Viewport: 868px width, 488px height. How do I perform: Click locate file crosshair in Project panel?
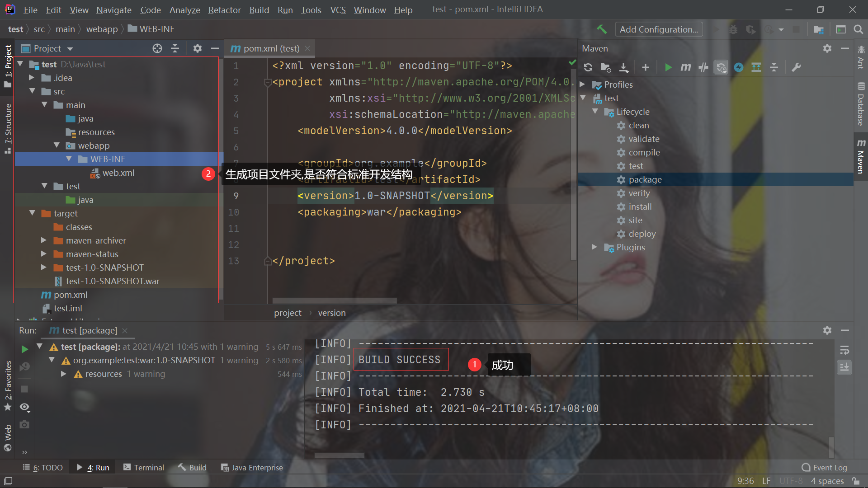tap(157, 48)
